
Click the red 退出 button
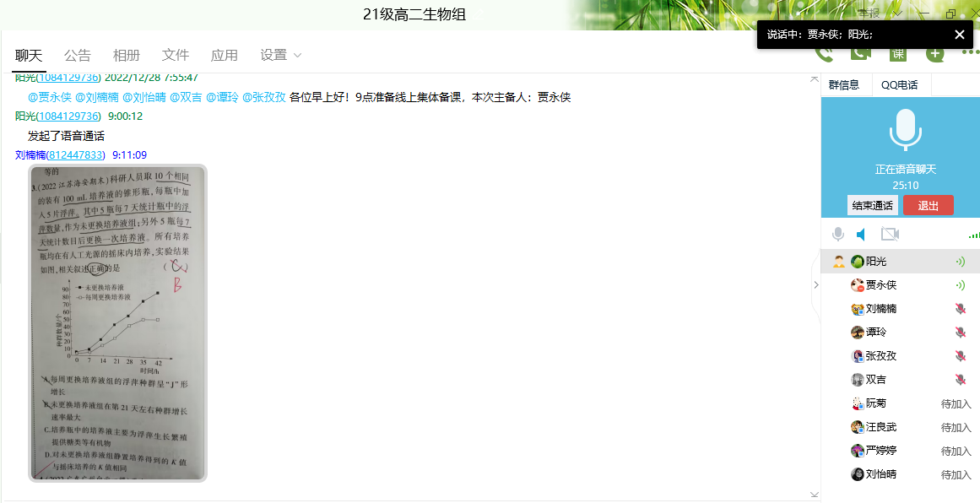tap(929, 206)
